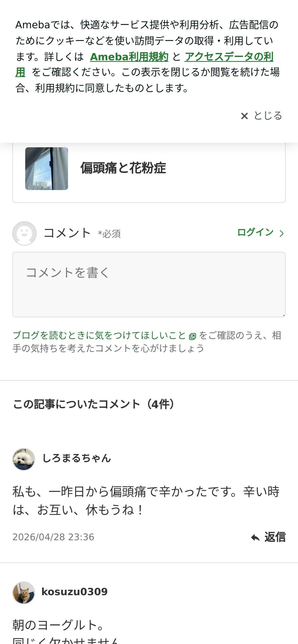Screen dimensions: 298x644
Task: Open ブログを読むときに気をつけてほしいこと link
Action: (x=99, y=335)
